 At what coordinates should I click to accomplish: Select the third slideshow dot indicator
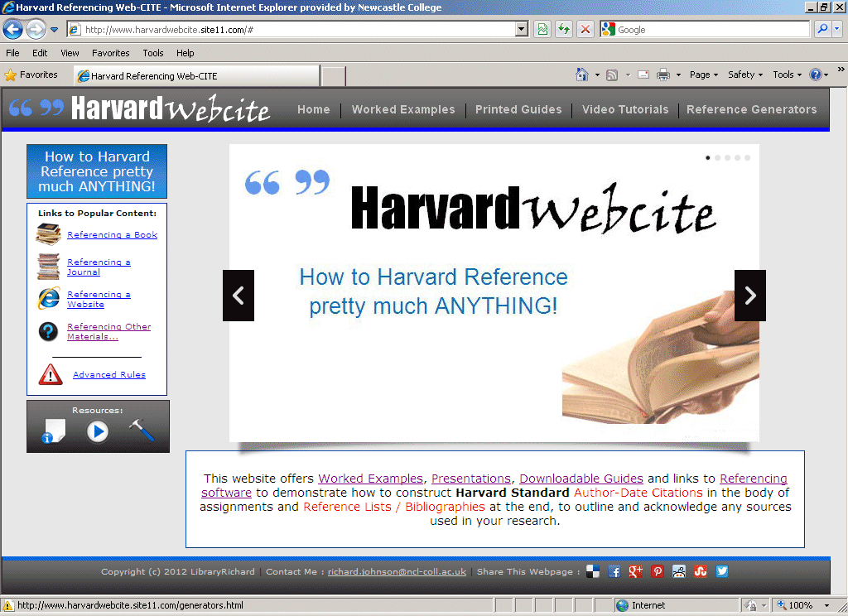727,158
